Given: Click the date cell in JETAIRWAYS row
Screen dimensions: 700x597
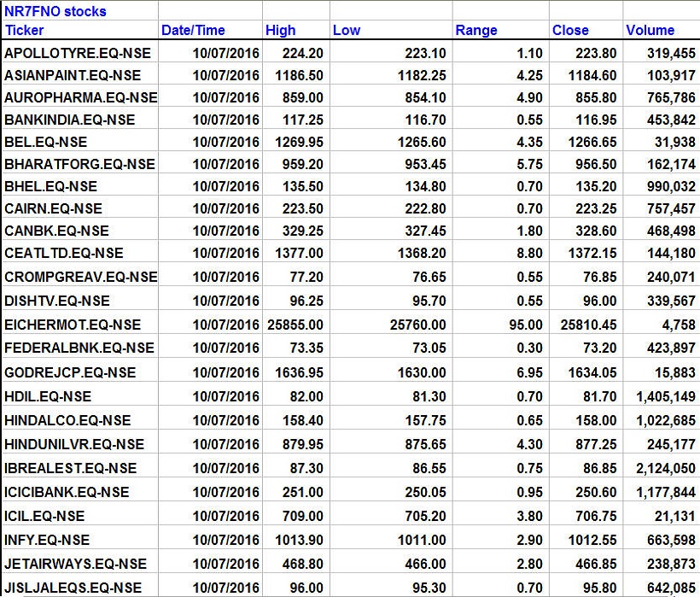Looking at the screenshot, I should 225,564.
